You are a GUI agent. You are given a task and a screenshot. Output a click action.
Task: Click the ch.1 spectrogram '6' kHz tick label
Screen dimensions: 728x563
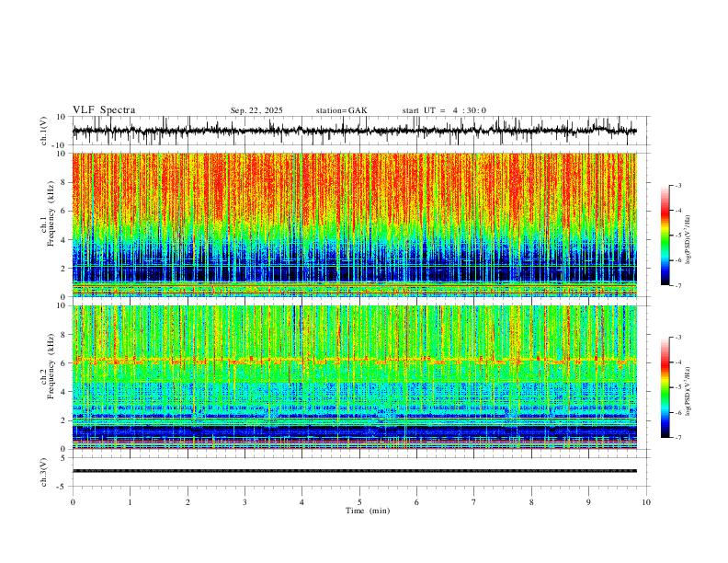tap(63, 211)
